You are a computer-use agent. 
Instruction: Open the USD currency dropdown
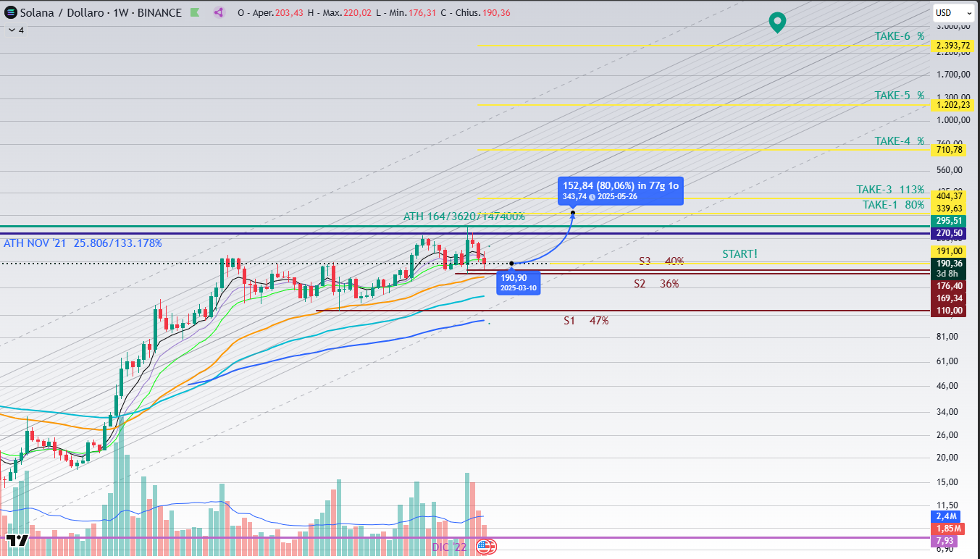coord(952,13)
